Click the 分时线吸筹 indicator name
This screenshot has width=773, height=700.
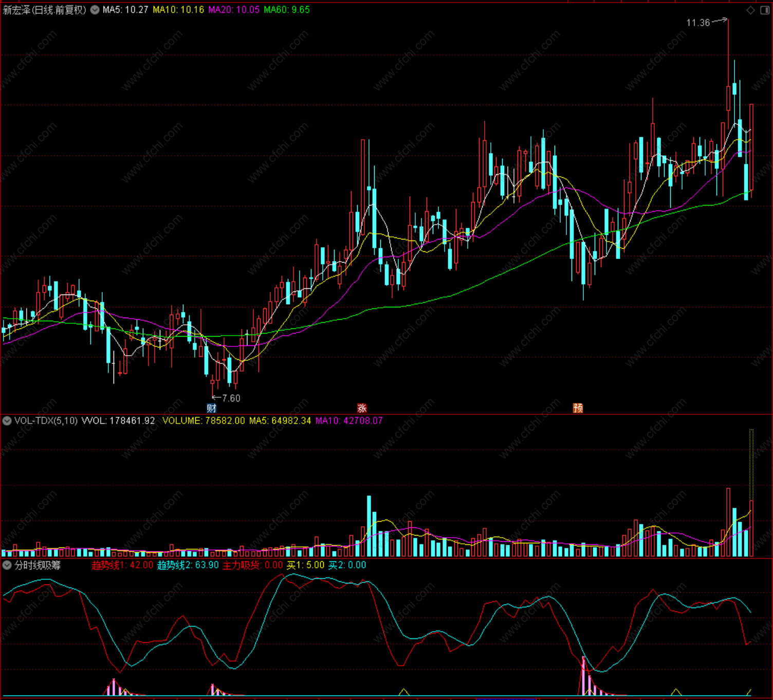(38, 565)
